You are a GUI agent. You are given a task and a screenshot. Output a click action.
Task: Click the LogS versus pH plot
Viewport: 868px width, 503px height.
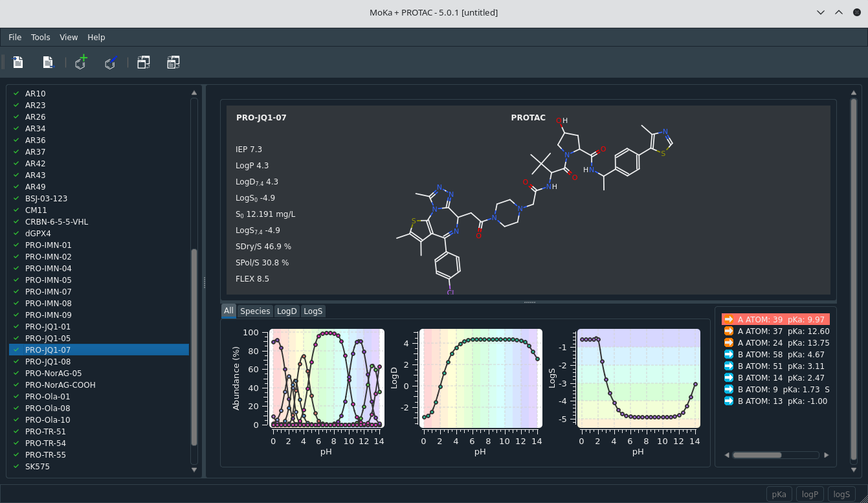638,378
